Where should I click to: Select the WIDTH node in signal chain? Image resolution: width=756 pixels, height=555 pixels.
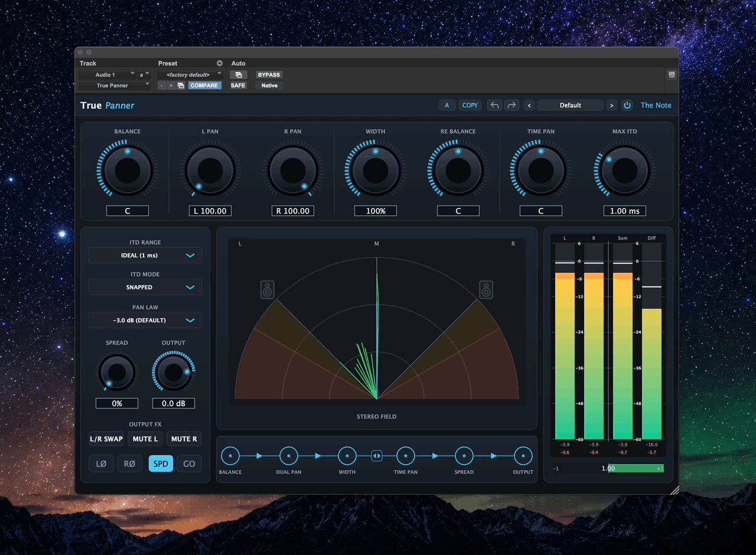tap(347, 456)
